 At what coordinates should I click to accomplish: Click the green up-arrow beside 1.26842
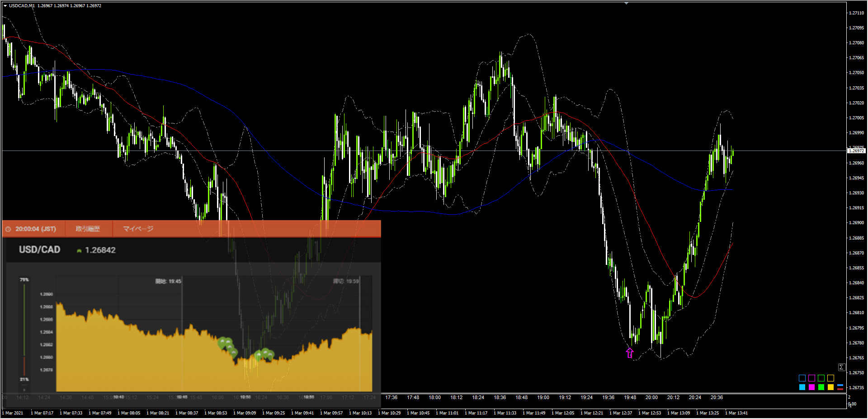point(79,251)
